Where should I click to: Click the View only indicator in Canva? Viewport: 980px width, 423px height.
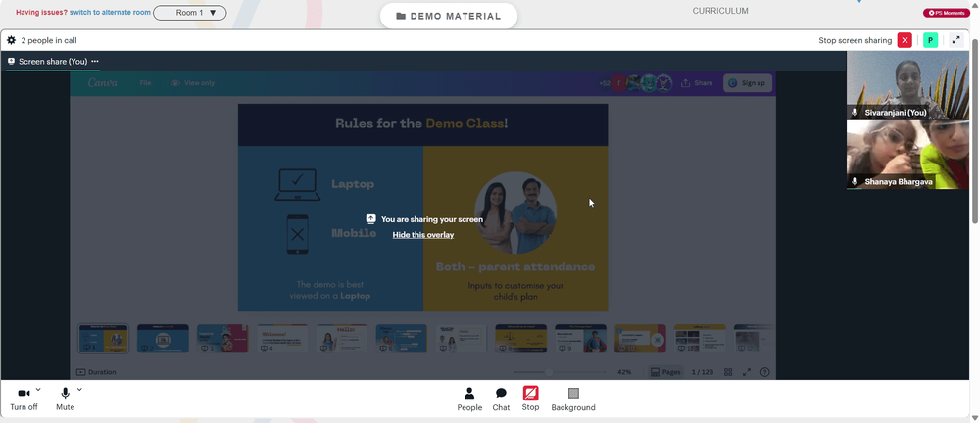[192, 83]
